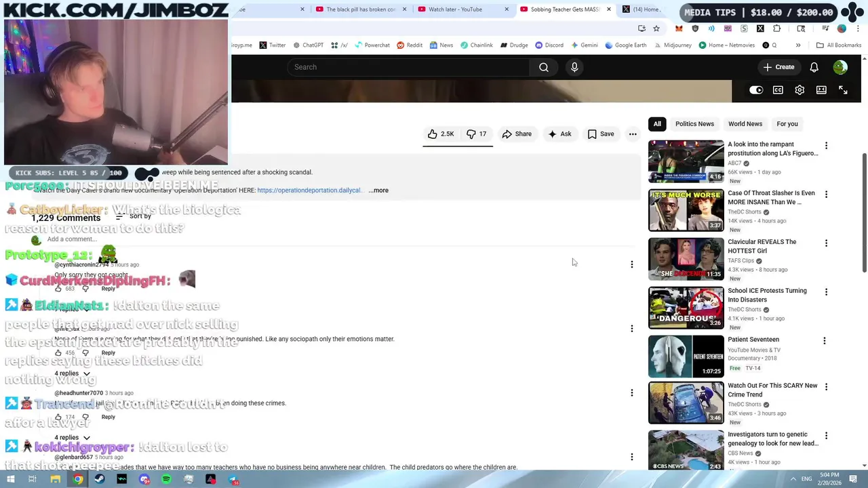Image resolution: width=868 pixels, height=488 pixels.
Task: Select the For you chip
Action: pyautogui.click(x=787, y=124)
